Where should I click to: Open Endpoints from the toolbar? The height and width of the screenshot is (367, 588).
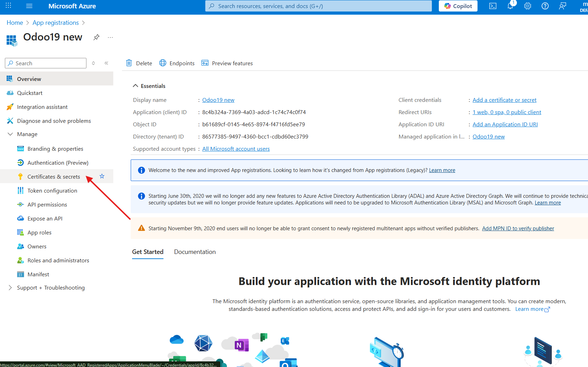click(177, 63)
